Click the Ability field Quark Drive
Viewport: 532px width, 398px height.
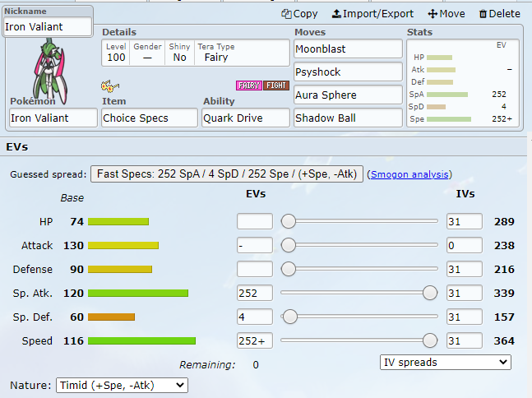pos(246,118)
